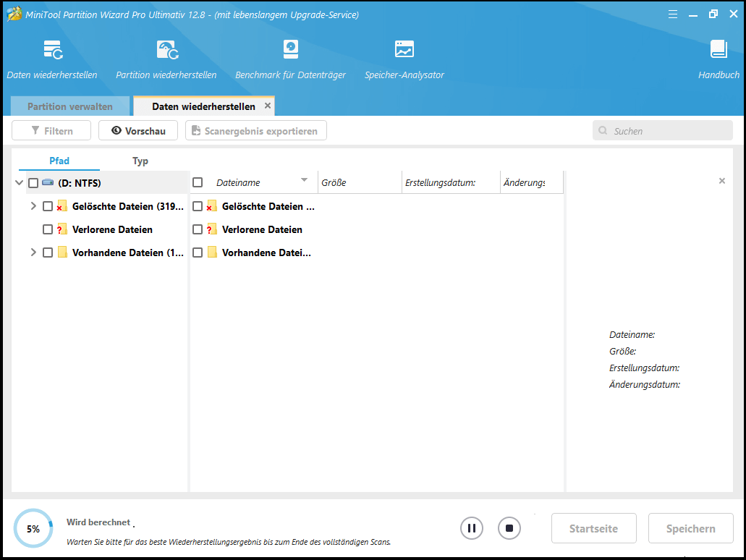Sort by Erstellungsdatum column header
The image size is (746, 560).
tap(451, 182)
